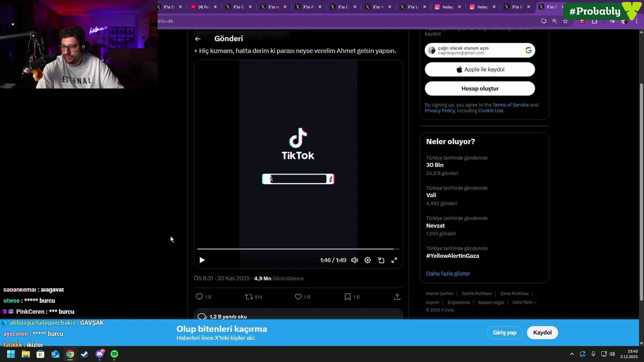Seek on the video progress bar
Viewport: 644px width, 362px height.
pyautogui.click(x=298, y=249)
